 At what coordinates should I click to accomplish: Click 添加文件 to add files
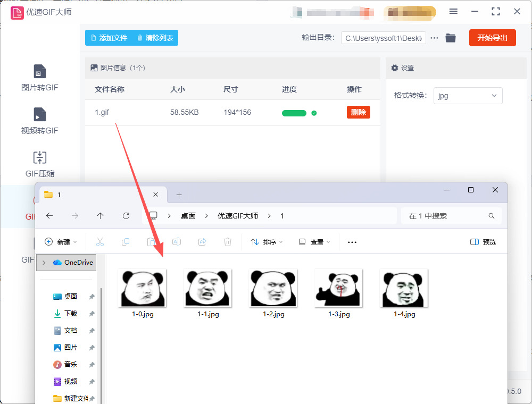(109, 38)
